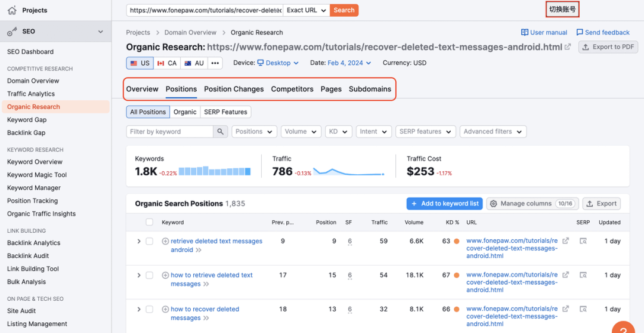Click the more countries ellipsis button
This screenshot has width=644, height=333.
pos(215,63)
